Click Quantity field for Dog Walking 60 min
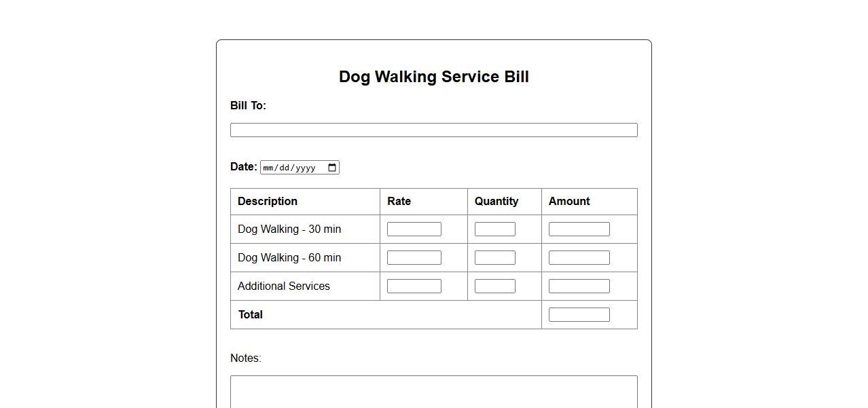The width and height of the screenshot is (868, 408). click(494, 258)
